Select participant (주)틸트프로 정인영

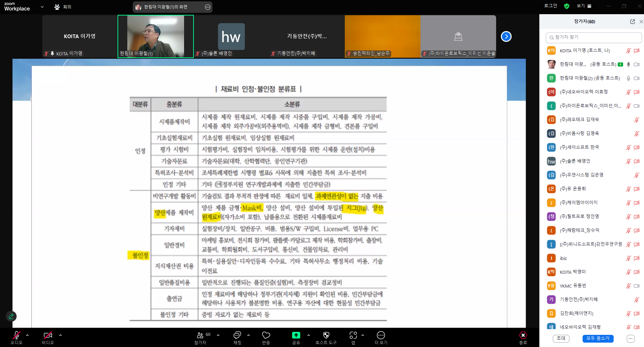click(x=594, y=216)
